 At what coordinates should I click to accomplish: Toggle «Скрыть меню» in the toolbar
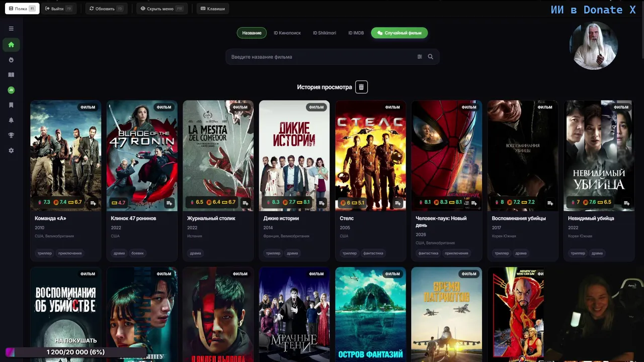pyautogui.click(x=162, y=9)
